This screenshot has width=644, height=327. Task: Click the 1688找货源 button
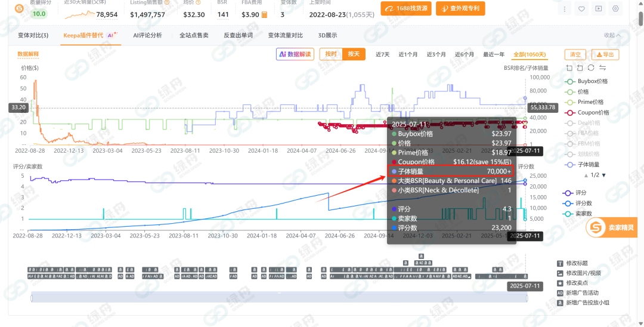(x=406, y=8)
